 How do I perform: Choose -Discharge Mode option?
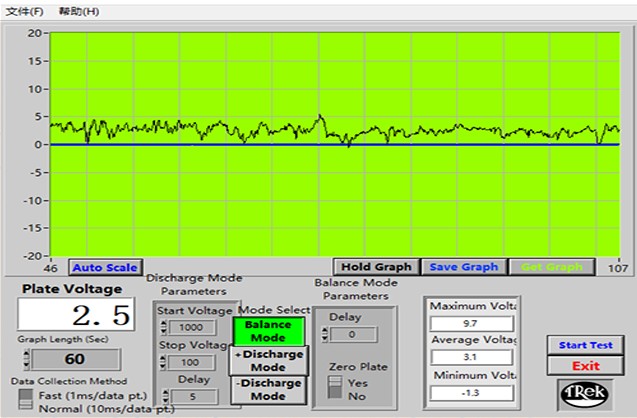coord(268,390)
